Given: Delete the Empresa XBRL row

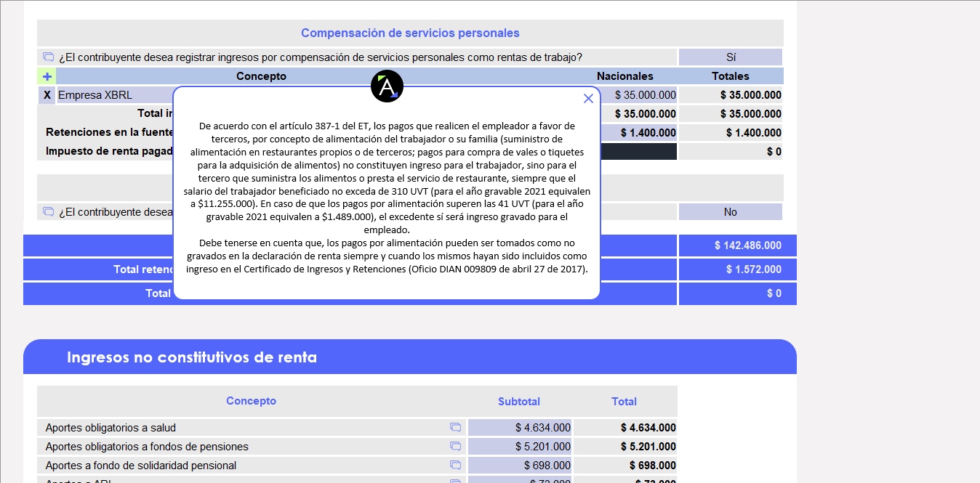Looking at the screenshot, I should point(47,95).
